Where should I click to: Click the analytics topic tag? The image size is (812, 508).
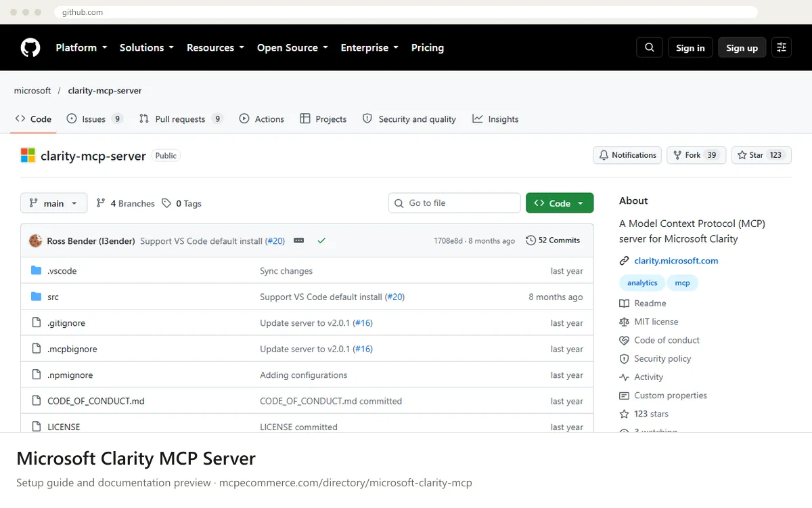642,283
